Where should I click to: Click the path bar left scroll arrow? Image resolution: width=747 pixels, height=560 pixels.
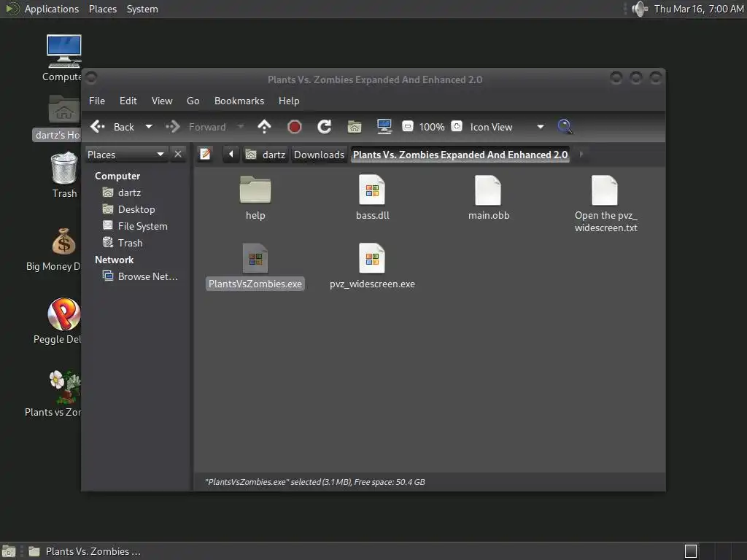click(x=231, y=155)
